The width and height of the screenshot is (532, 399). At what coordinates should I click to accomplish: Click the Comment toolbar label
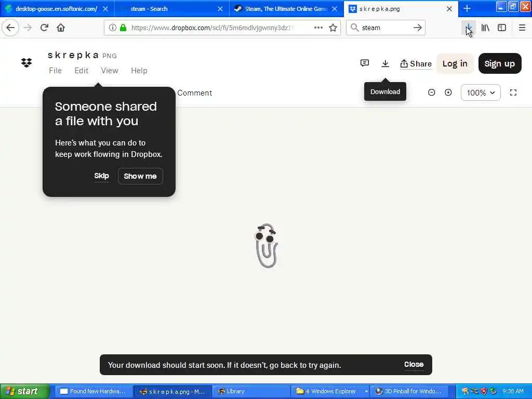194,93
